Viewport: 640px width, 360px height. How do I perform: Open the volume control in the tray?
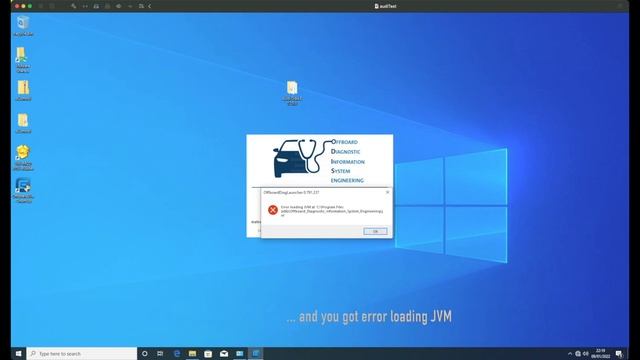tap(586, 353)
